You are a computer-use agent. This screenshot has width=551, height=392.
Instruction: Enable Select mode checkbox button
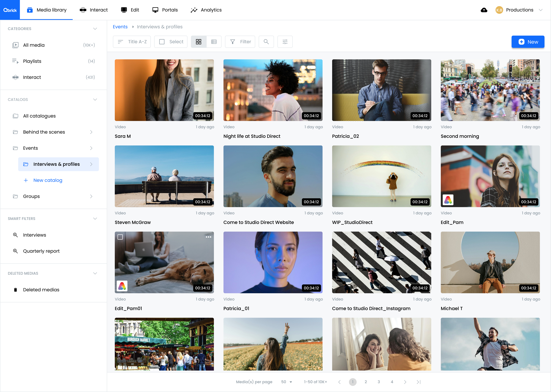tap(171, 42)
